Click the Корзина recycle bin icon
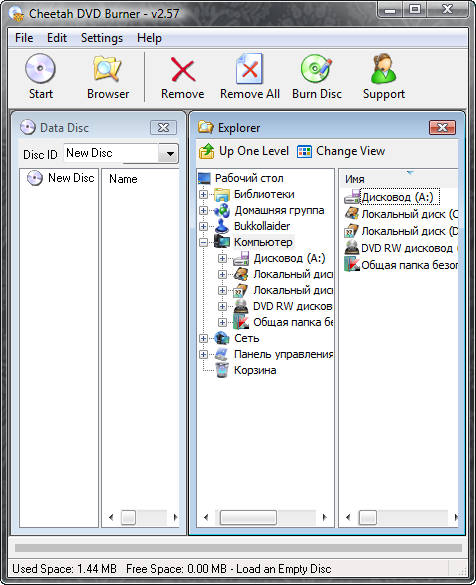 click(x=222, y=370)
